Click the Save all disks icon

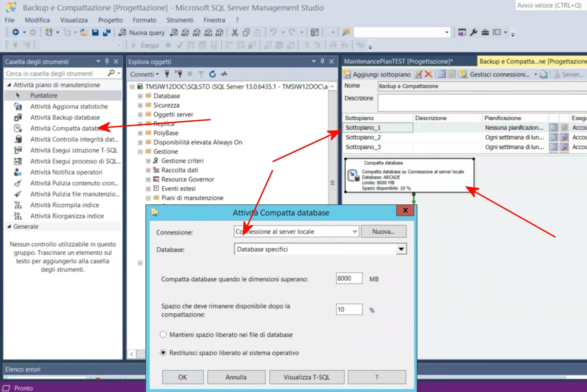(107, 33)
